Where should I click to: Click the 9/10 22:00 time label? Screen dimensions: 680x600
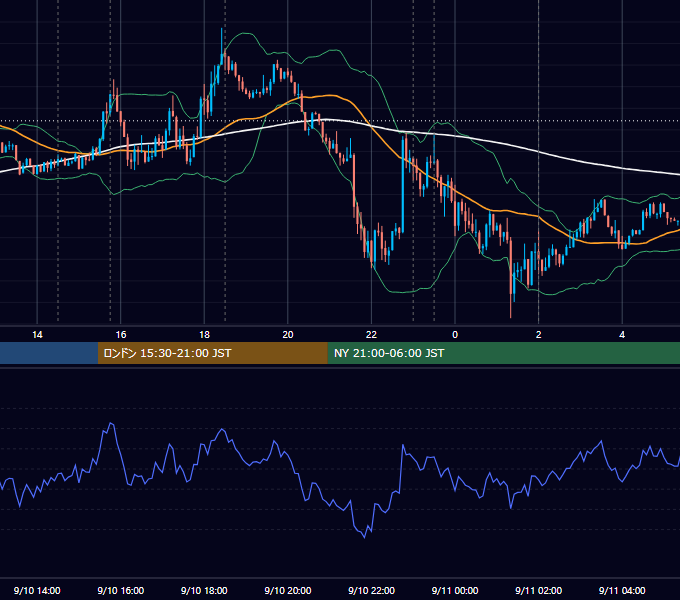371,590
